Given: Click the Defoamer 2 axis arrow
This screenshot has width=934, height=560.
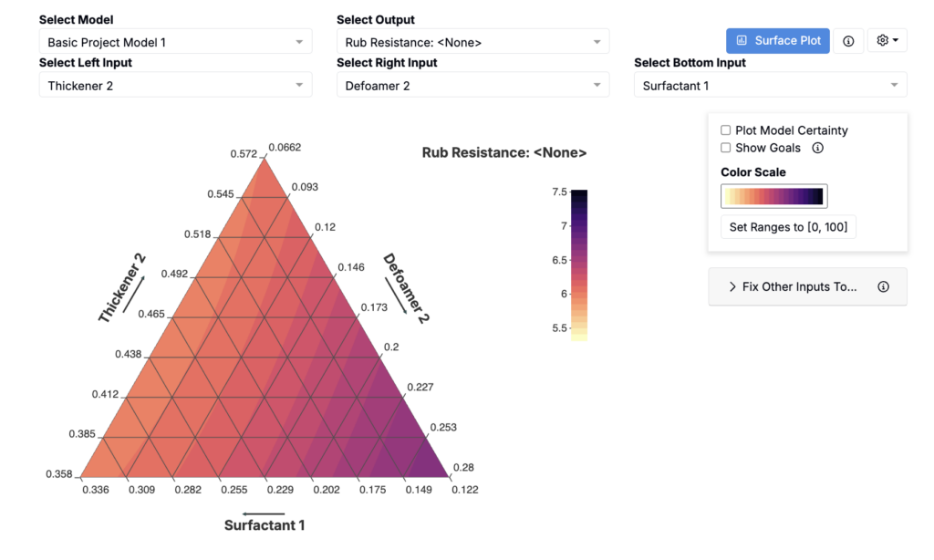Looking at the screenshot, I should 396,296.
